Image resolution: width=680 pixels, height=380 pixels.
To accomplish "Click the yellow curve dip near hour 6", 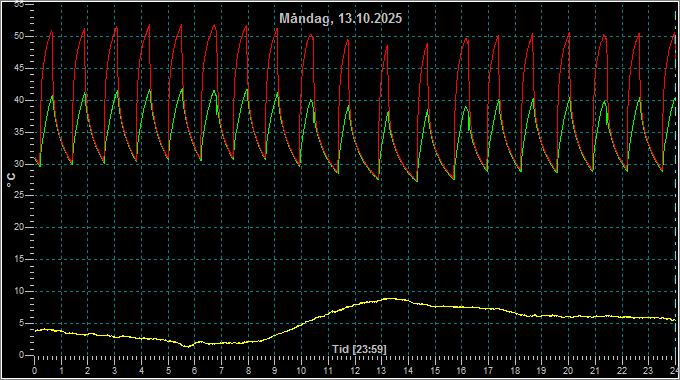I will coord(187,346).
